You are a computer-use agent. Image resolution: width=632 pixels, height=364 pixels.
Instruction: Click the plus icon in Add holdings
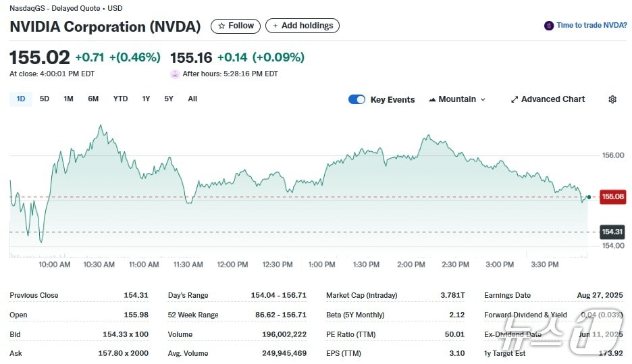275,26
